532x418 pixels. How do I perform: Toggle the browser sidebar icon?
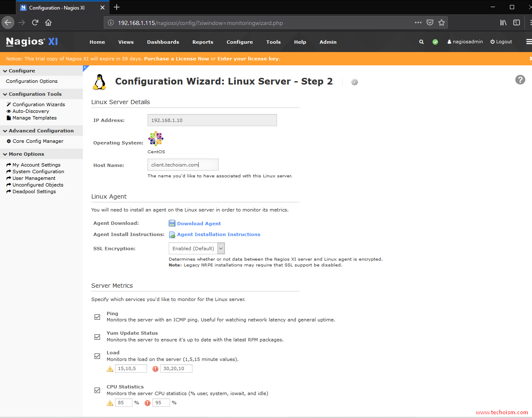517,22
